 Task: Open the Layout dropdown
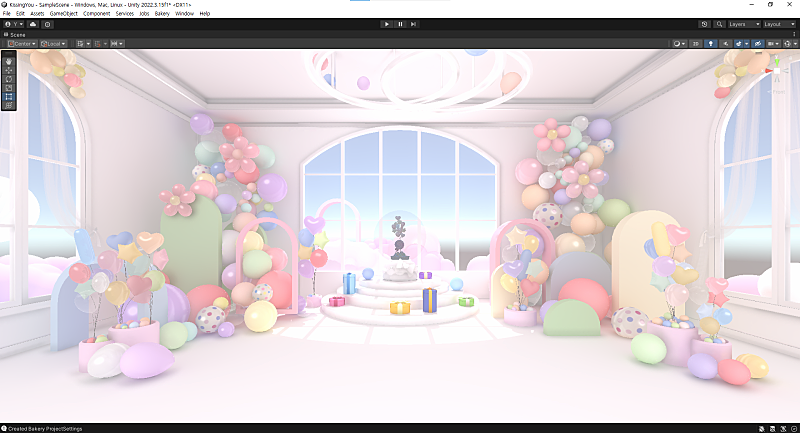[x=776, y=24]
